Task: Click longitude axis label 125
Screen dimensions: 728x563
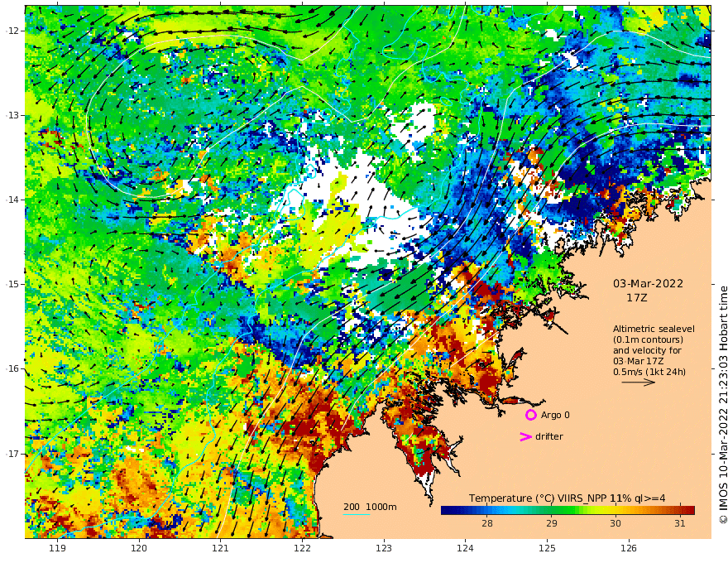Action: coord(548,548)
